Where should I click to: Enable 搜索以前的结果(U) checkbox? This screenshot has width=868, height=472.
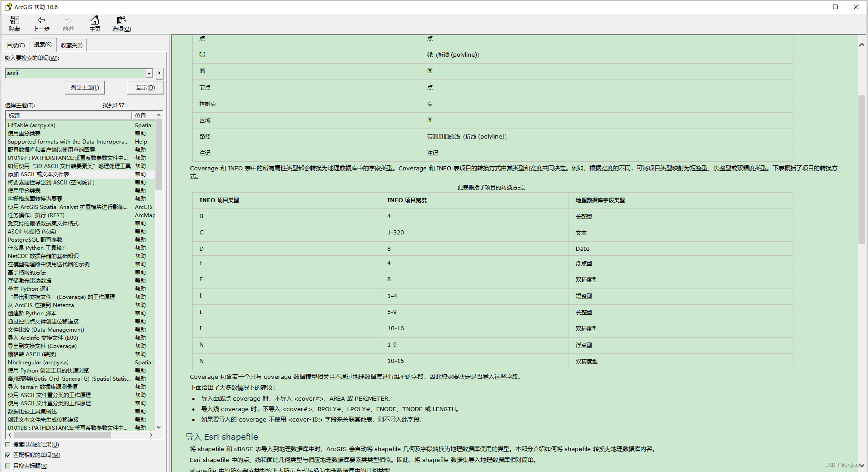point(8,445)
